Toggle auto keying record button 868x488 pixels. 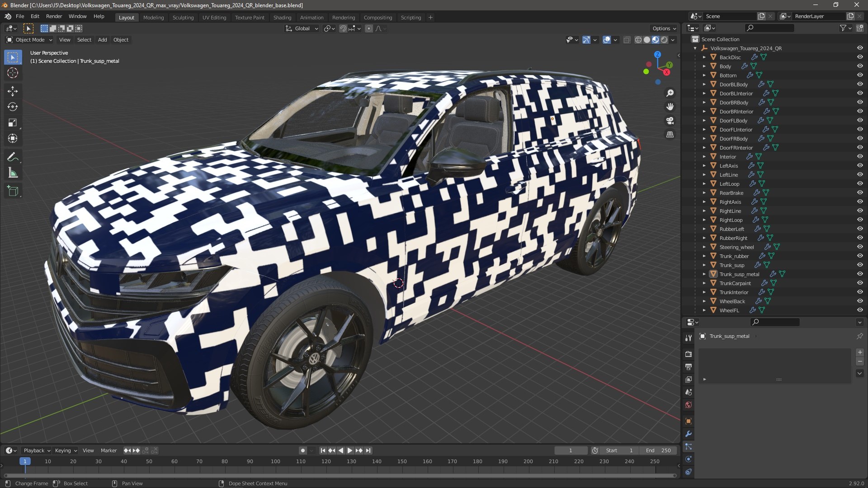click(x=302, y=450)
